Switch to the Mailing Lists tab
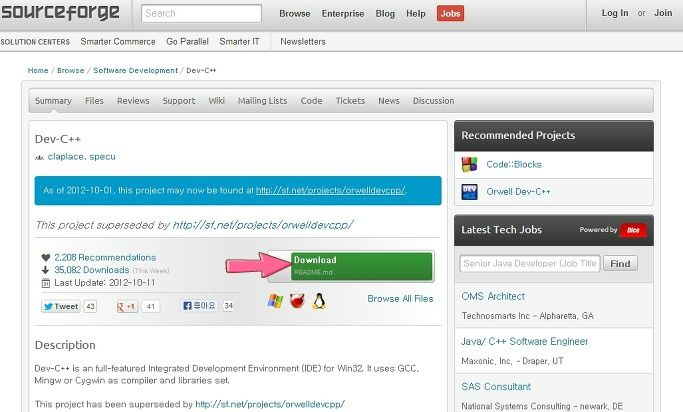 coord(263,101)
